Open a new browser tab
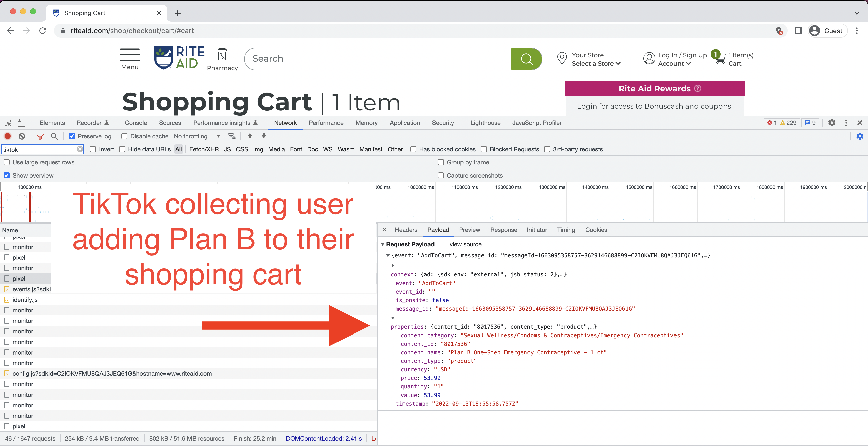Viewport: 868px width, 446px height. click(178, 13)
